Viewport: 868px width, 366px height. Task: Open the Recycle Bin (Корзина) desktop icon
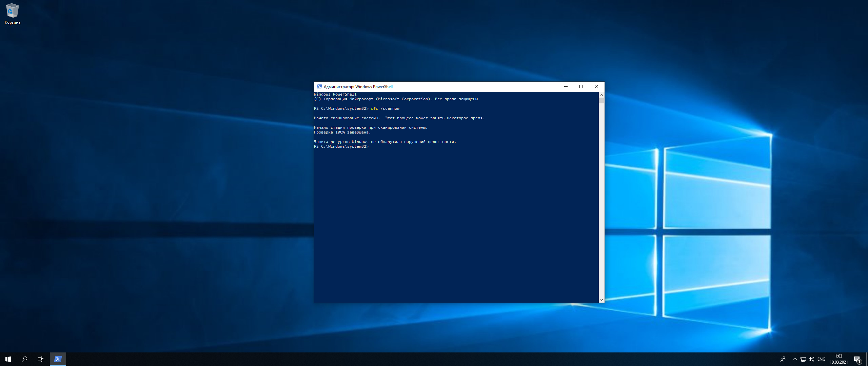click(x=13, y=14)
